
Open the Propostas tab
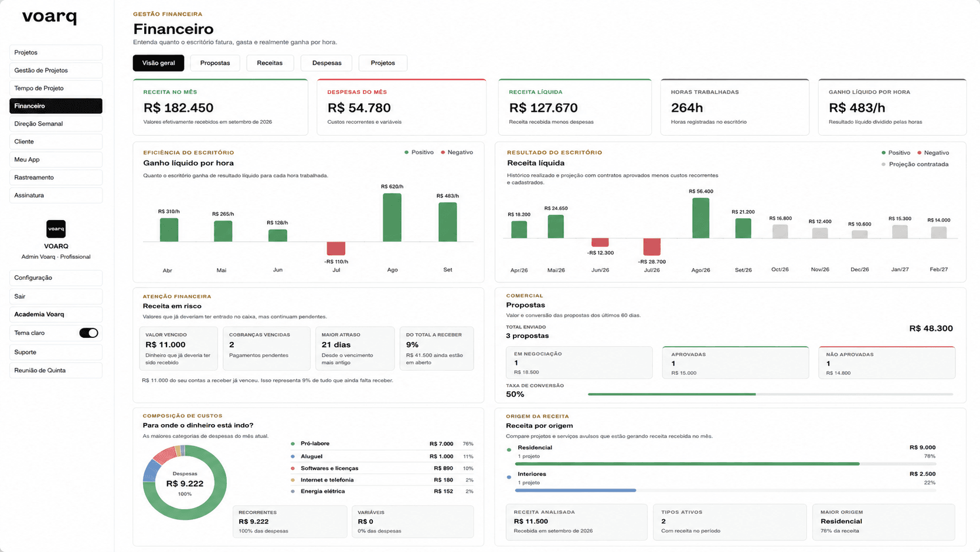click(x=215, y=63)
